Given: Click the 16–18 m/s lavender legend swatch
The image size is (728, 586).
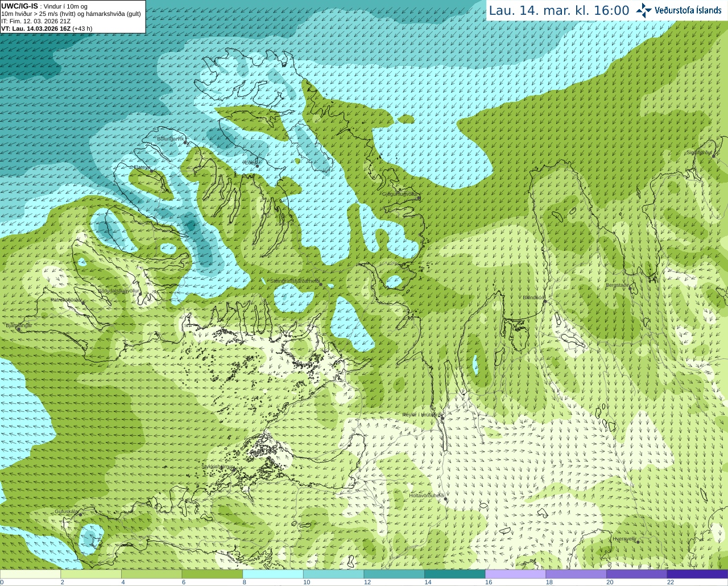Looking at the screenshot, I should point(515,574).
